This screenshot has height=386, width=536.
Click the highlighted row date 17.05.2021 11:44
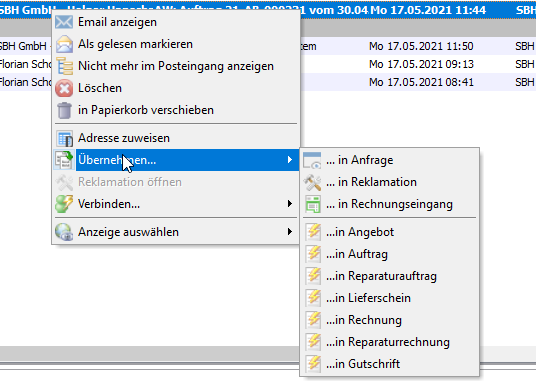pyautogui.click(x=428, y=10)
